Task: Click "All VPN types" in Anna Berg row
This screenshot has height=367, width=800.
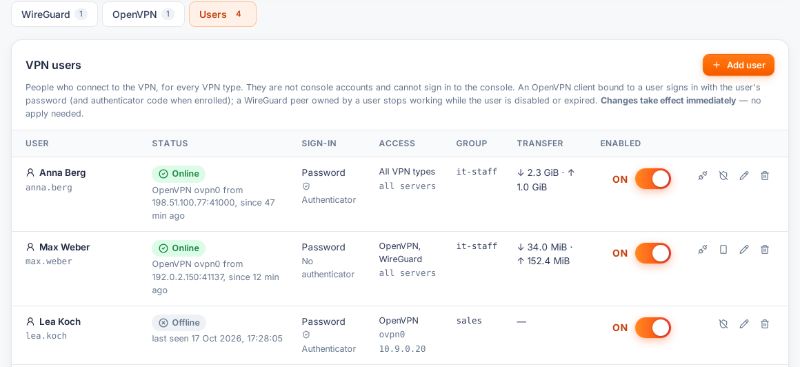Action: tap(407, 172)
